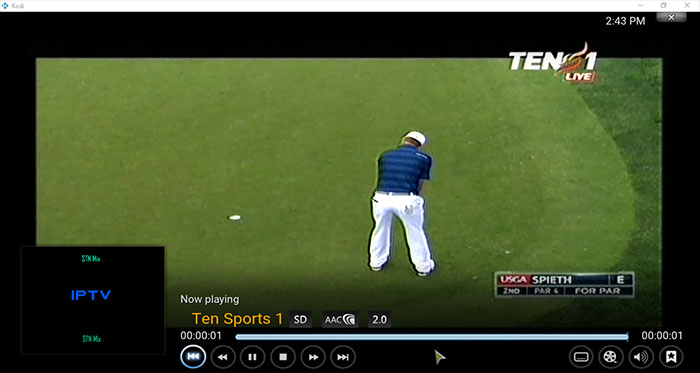
Task: Click the AAC audio codec badge
Action: (340, 319)
